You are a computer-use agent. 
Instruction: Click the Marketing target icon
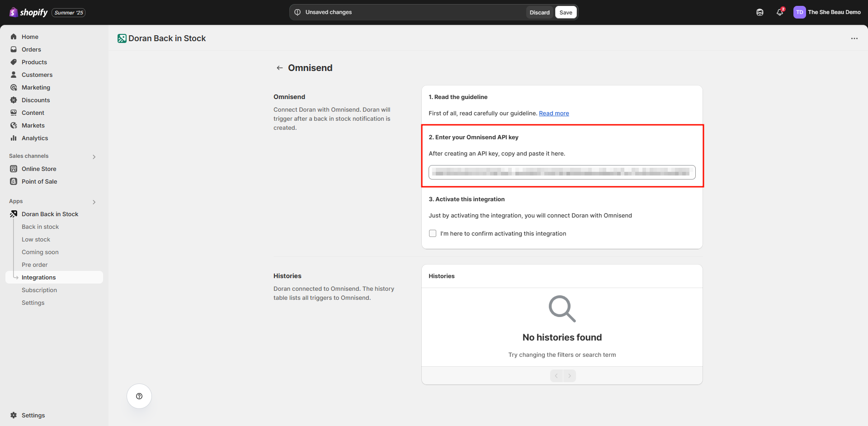14,87
